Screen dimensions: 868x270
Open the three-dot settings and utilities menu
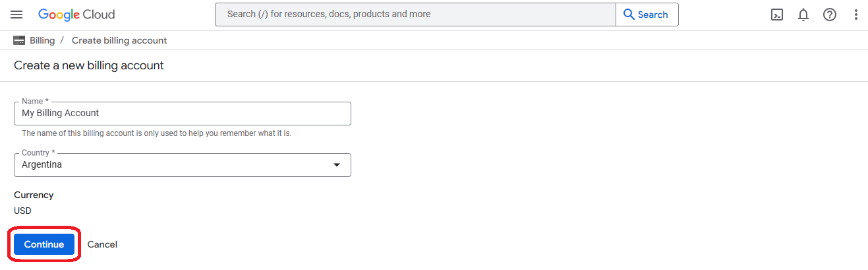(x=856, y=15)
